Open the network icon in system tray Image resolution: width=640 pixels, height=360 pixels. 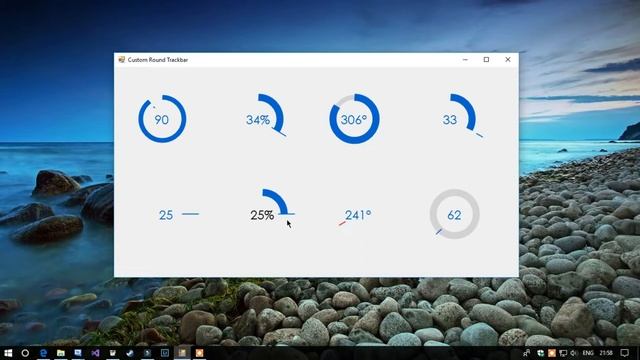point(563,353)
